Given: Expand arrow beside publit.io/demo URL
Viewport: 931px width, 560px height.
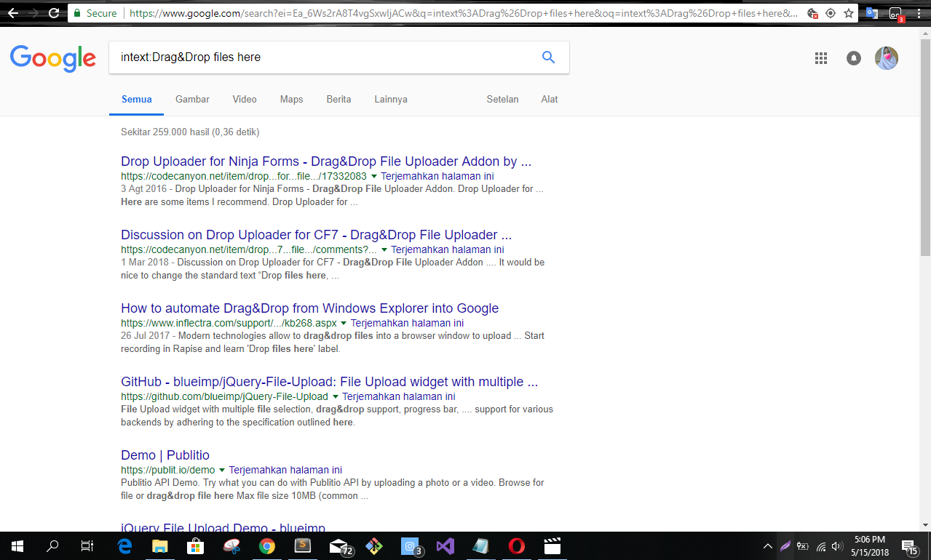Looking at the screenshot, I should [222, 471].
